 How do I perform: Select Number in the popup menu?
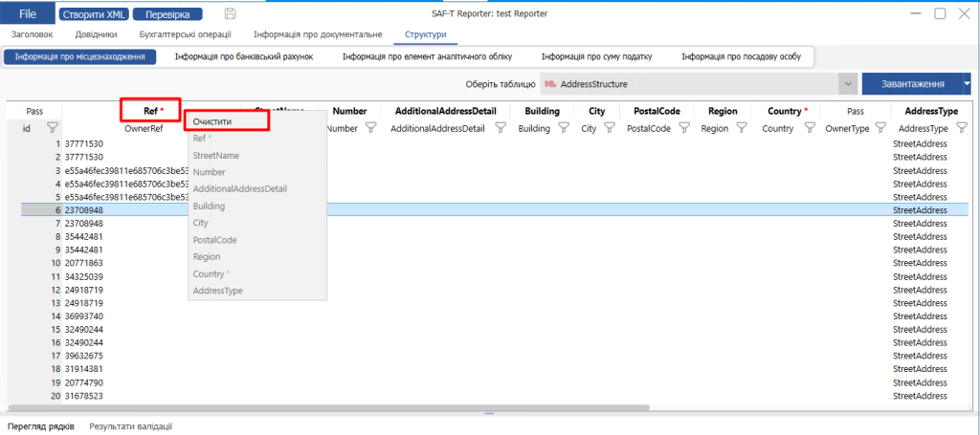(x=209, y=172)
